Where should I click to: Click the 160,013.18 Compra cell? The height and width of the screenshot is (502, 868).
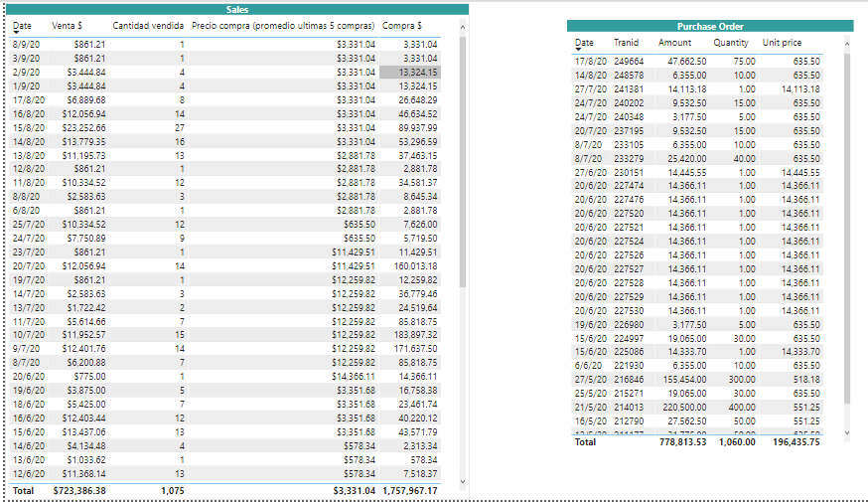point(415,266)
